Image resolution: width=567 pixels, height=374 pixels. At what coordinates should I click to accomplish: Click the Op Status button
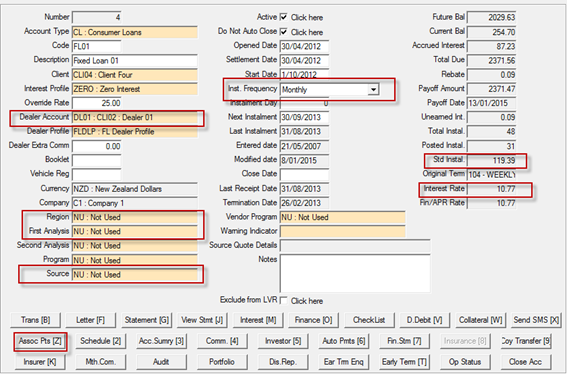(465, 362)
